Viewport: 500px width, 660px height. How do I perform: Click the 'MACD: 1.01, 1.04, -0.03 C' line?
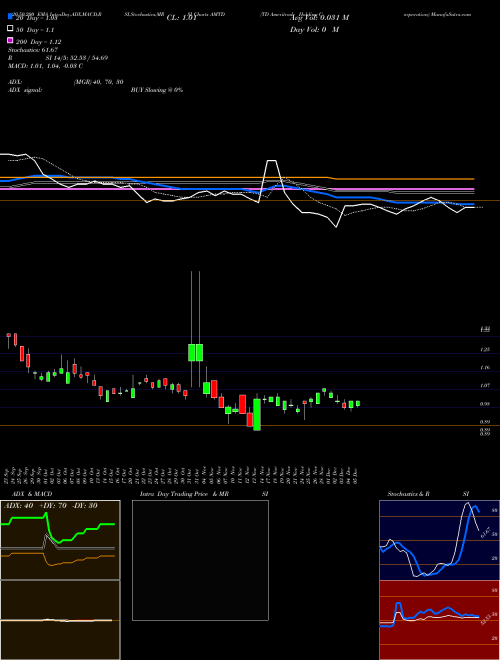pyautogui.click(x=45, y=66)
